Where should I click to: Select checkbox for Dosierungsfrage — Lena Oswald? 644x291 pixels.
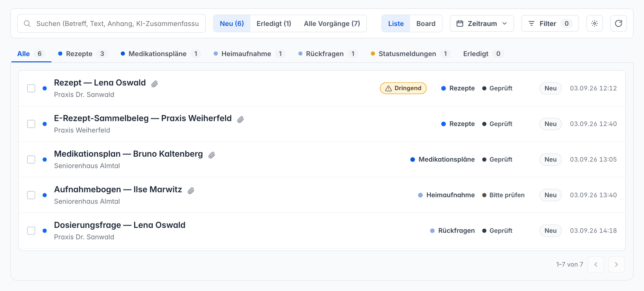point(31,231)
